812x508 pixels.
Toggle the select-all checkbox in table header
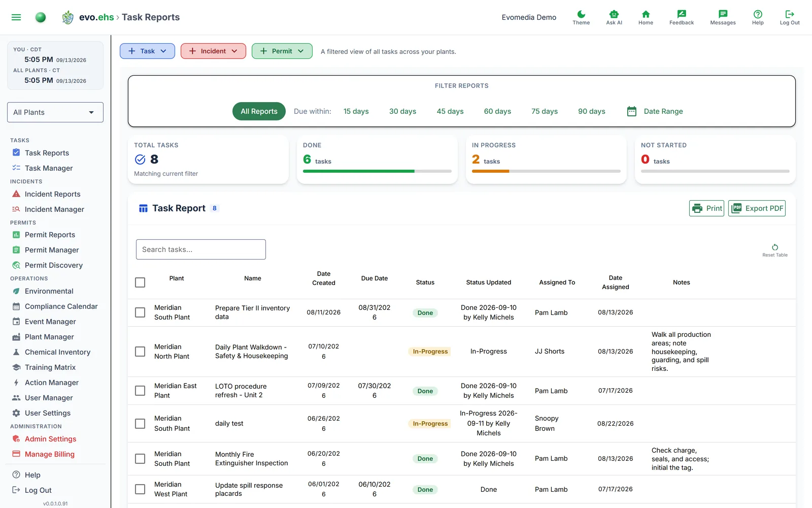[x=140, y=282]
